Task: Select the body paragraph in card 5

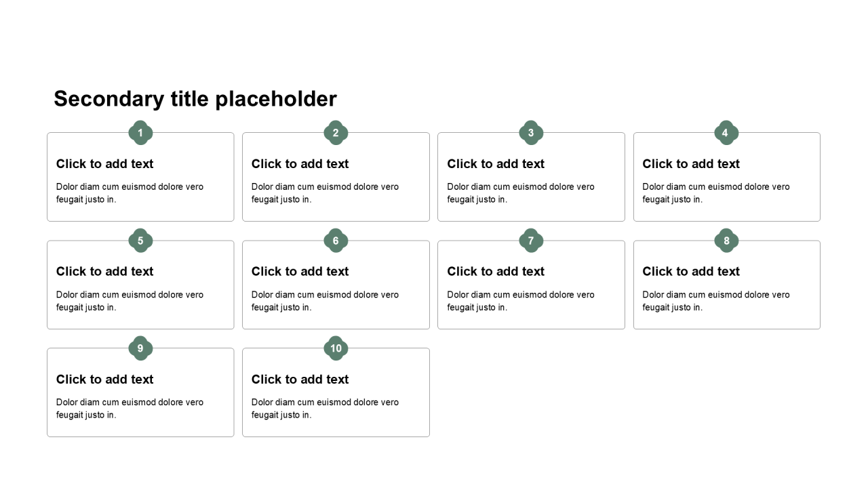Action: (x=130, y=301)
